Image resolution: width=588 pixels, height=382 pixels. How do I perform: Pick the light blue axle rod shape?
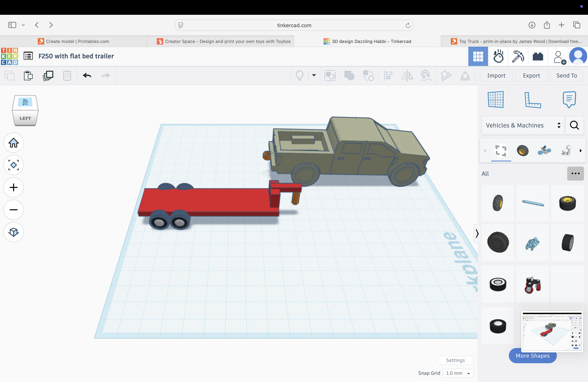coord(533,203)
